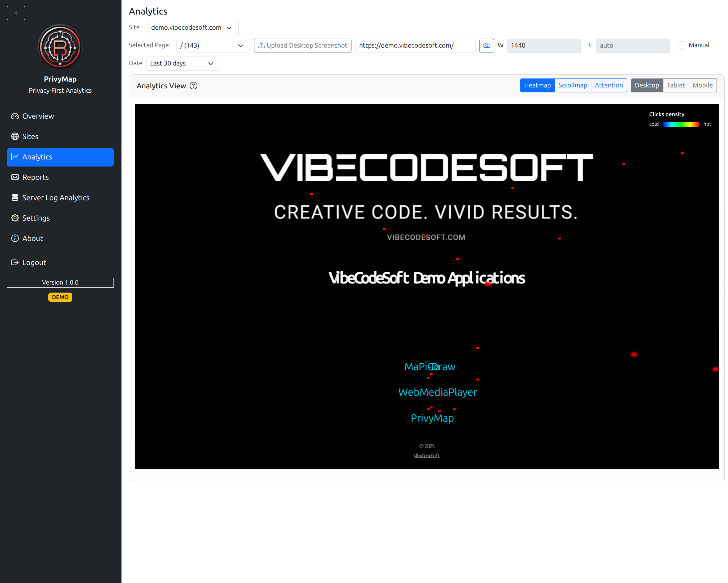This screenshot has width=728, height=583.
Task: Click the globe icon for Sites
Action: tap(15, 136)
